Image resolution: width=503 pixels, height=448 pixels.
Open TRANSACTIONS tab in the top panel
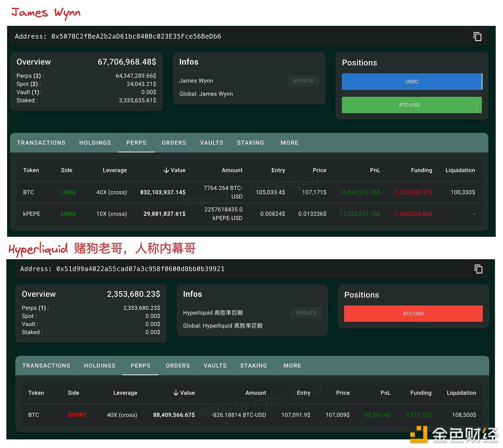point(41,143)
